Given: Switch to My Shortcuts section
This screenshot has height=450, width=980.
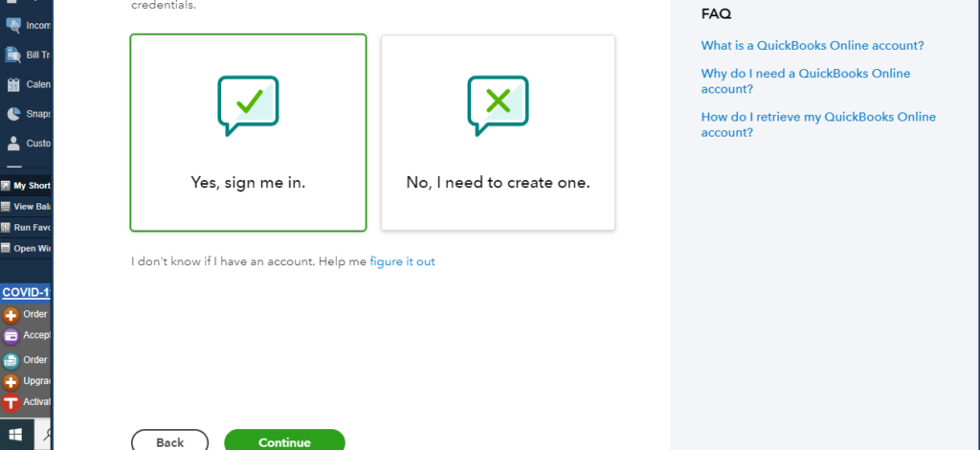Looking at the screenshot, I should pos(26,186).
